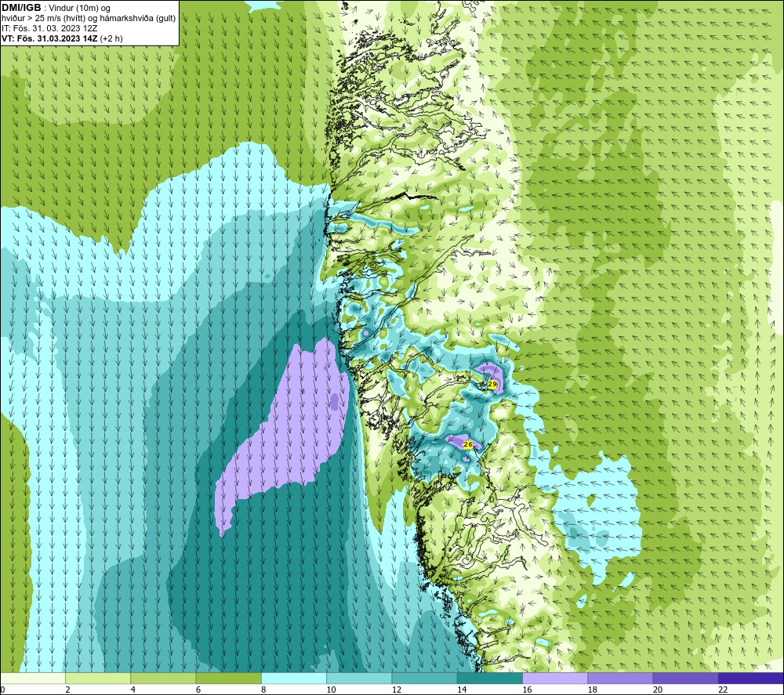Click the legend scale number 20
The width and height of the screenshot is (784, 695).
pyautogui.click(x=658, y=690)
